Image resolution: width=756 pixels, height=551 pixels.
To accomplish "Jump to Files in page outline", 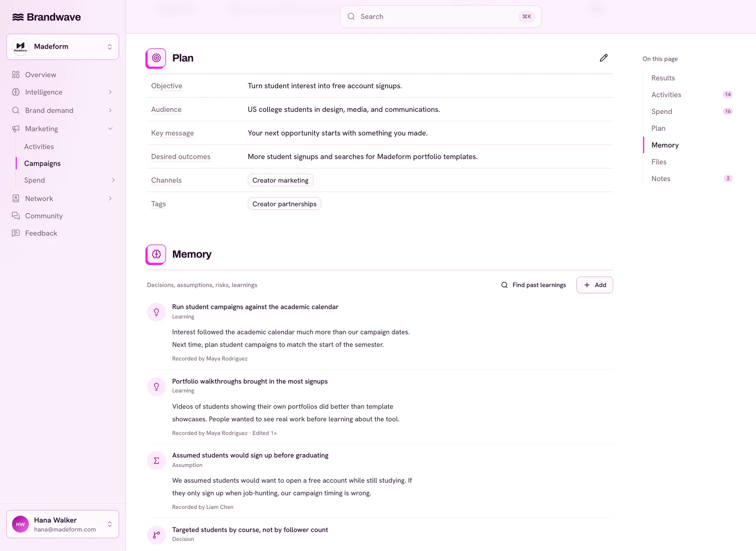I will [x=659, y=162].
